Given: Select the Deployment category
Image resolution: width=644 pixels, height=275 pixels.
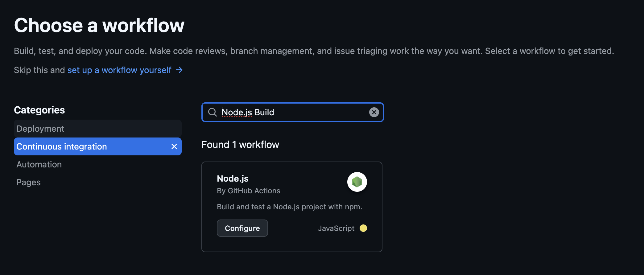Looking at the screenshot, I should (x=40, y=128).
